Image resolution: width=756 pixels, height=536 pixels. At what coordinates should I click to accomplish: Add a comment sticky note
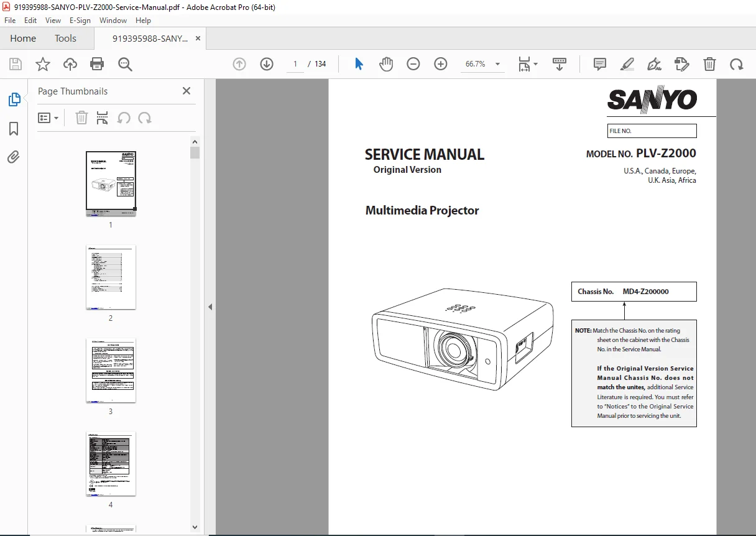600,64
